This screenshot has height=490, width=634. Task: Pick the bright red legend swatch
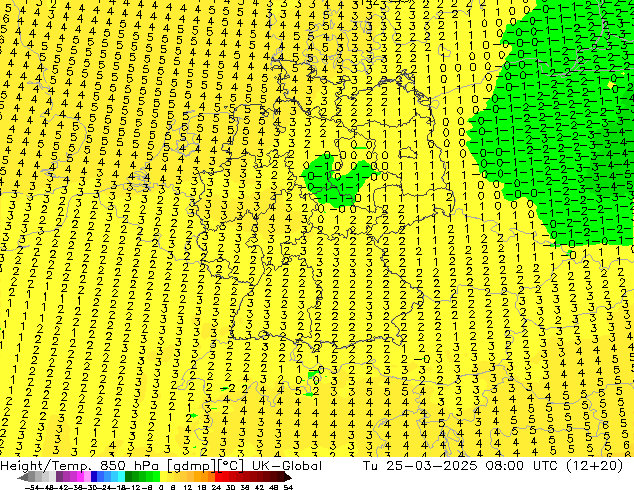coord(218,477)
